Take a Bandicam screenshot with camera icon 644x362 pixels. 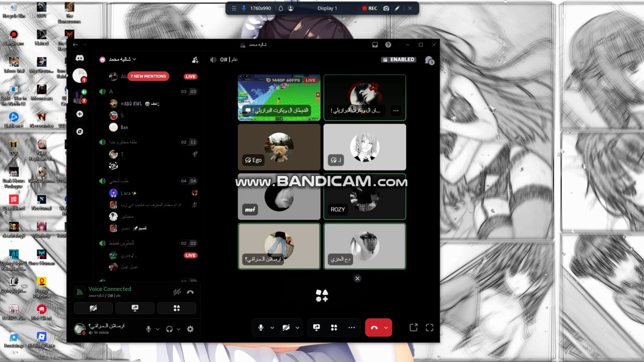(x=386, y=8)
